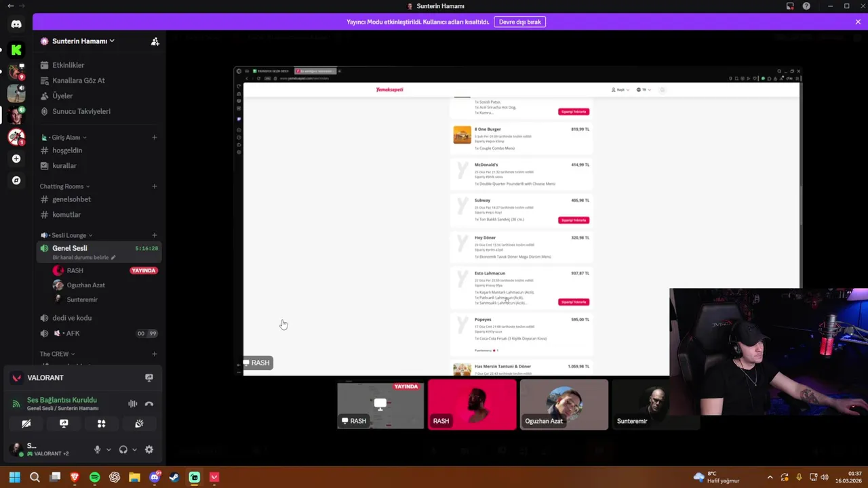Collapse the Chatting Rooms category
868x488 pixels.
(64, 186)
